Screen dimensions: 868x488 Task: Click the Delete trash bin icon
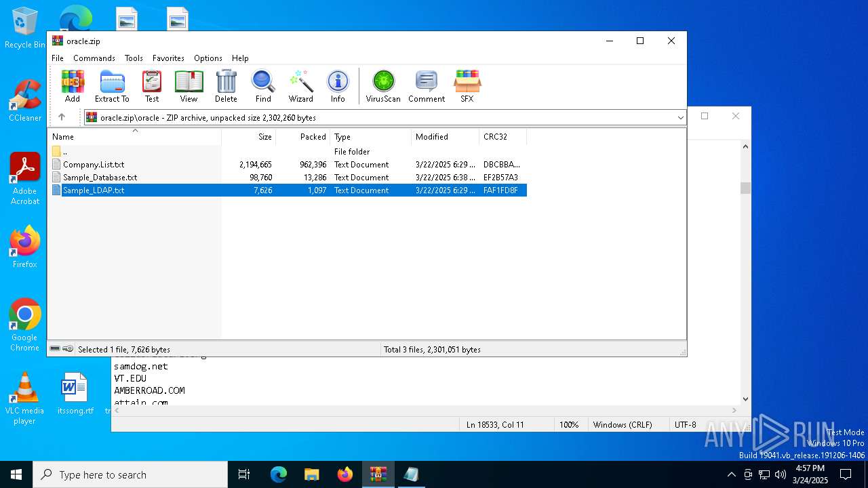pyautogui.click(x=226, y=86)
